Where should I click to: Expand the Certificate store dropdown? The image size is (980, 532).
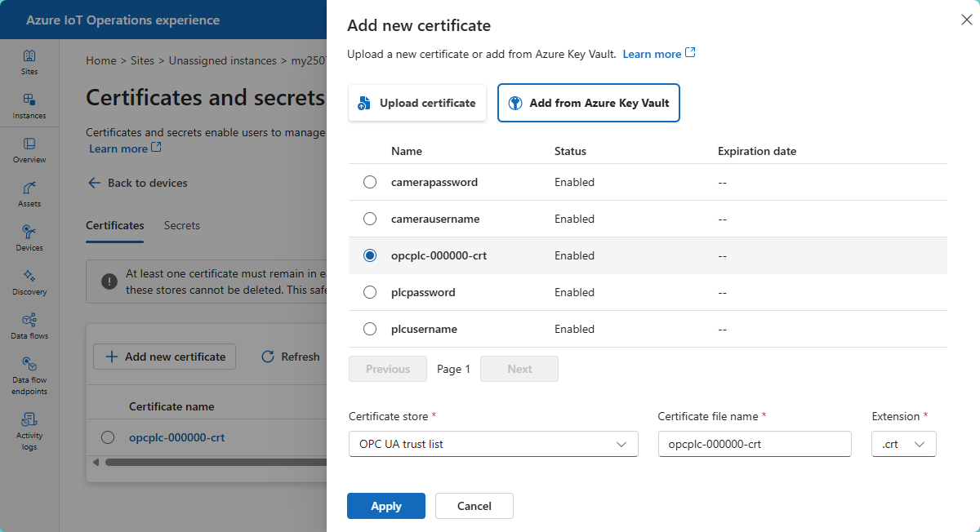(x=493, y=445)
